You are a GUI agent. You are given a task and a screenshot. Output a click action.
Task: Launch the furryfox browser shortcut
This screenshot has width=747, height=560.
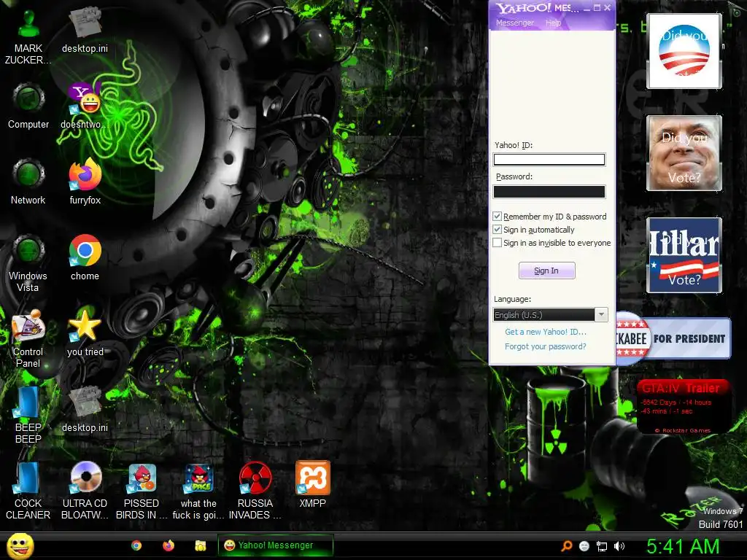85,182
